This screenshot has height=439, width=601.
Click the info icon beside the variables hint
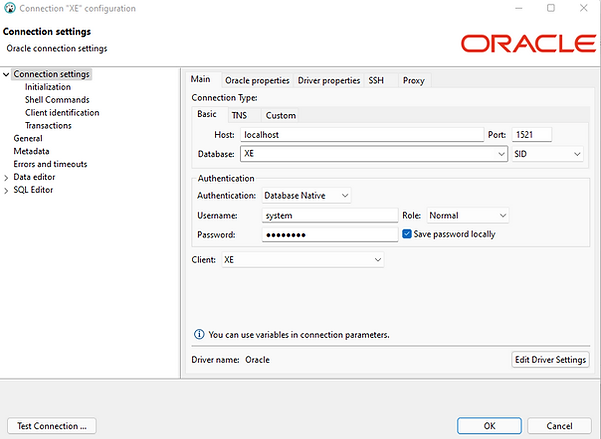pyautogui.click(x=199, y=334)
